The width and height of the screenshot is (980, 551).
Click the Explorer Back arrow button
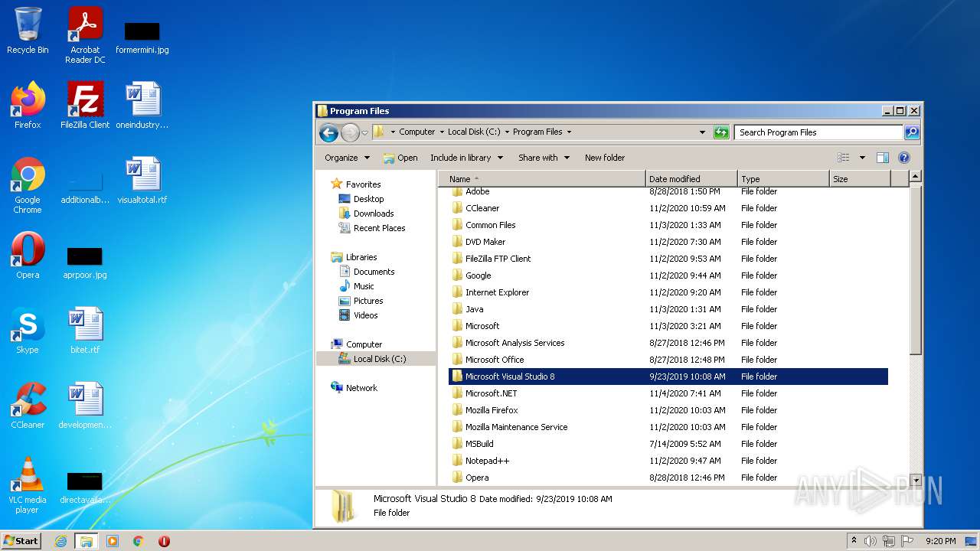tap(329, 132)
